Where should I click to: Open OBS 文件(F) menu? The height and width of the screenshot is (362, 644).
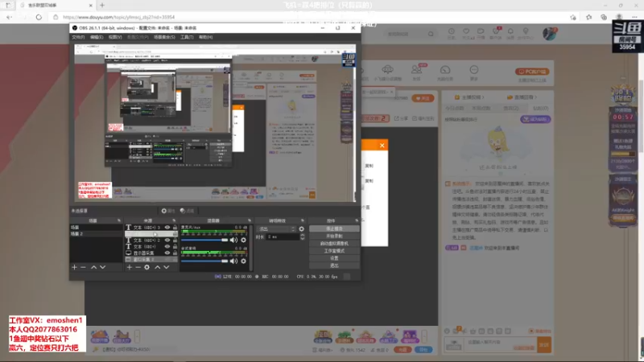pos(78,37)
